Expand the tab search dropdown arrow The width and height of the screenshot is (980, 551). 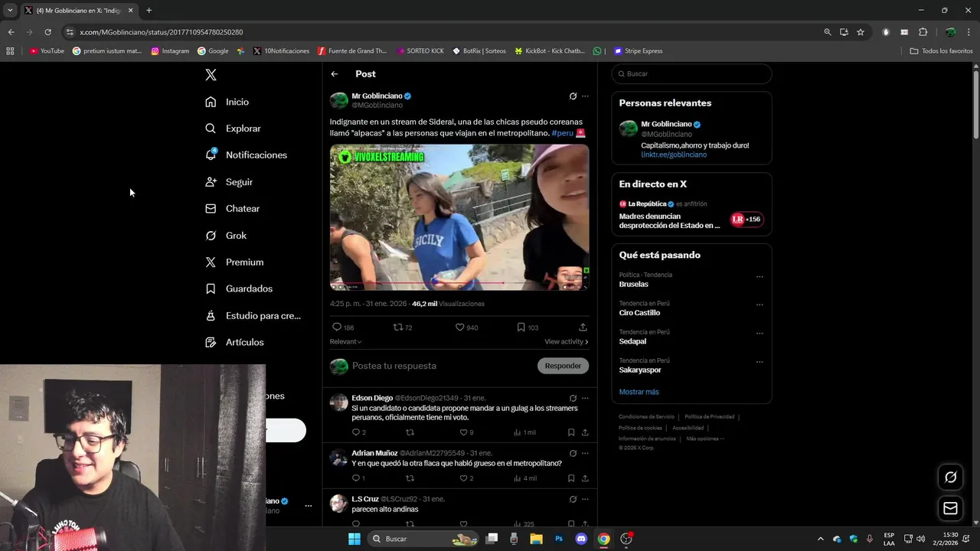click(10, 10)
